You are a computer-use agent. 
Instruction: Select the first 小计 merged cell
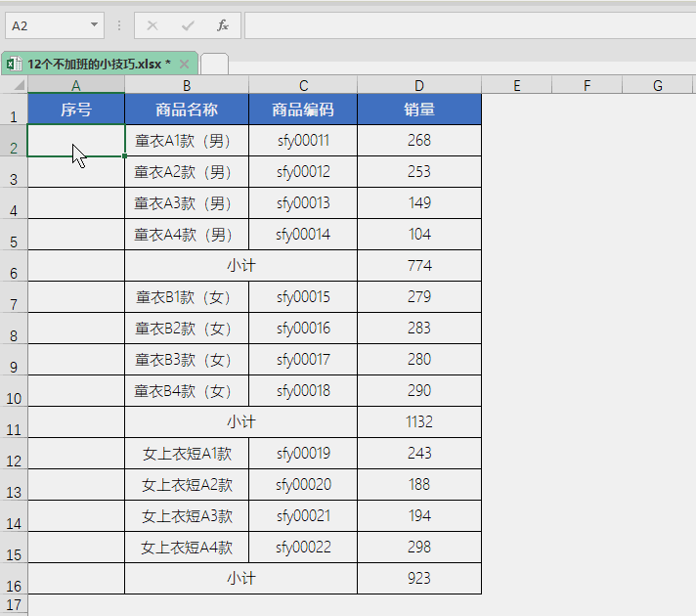[240, 266]
